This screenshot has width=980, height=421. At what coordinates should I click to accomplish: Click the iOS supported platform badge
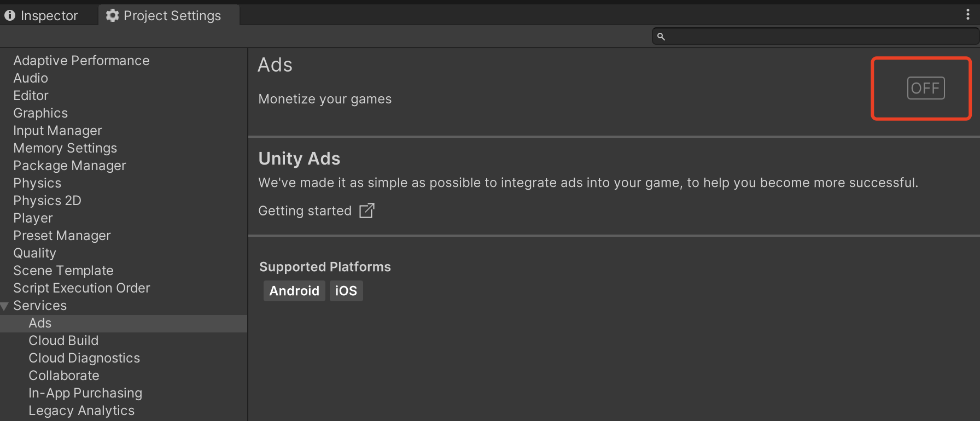tap(346, 290)
